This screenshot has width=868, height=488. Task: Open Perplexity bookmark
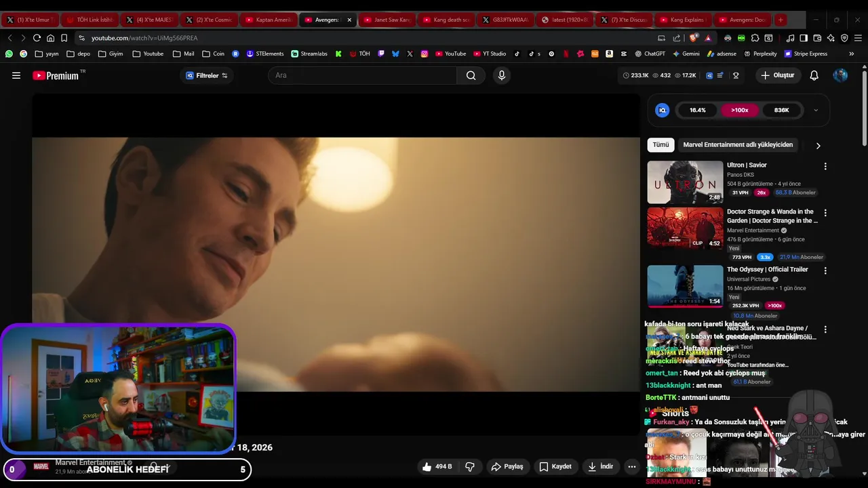pos(760,54)
